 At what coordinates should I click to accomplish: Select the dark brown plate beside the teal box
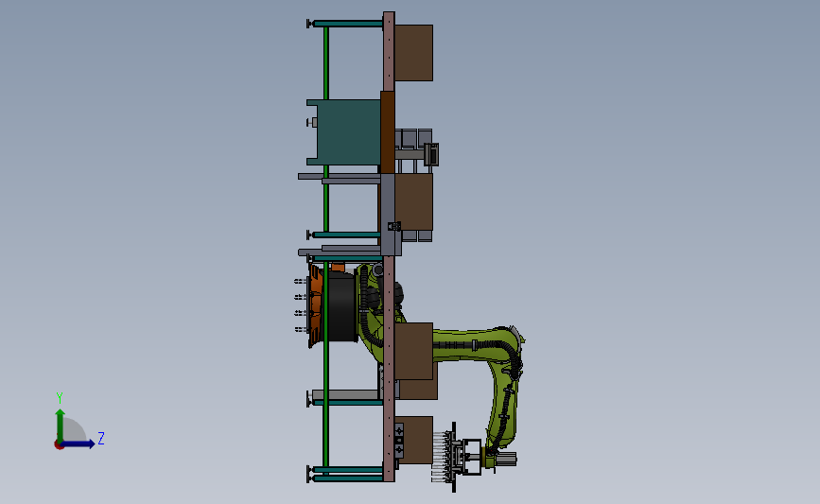(x=387, y=132)
